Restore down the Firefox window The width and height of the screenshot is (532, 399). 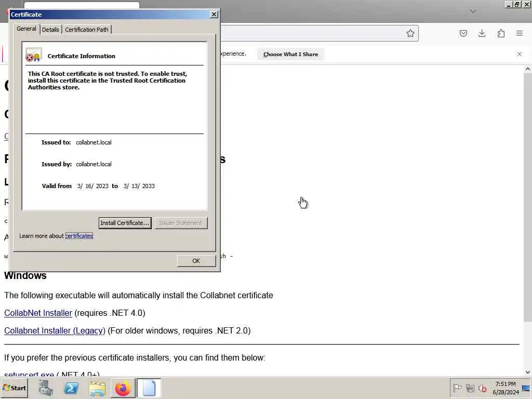(x=517, y=4)
